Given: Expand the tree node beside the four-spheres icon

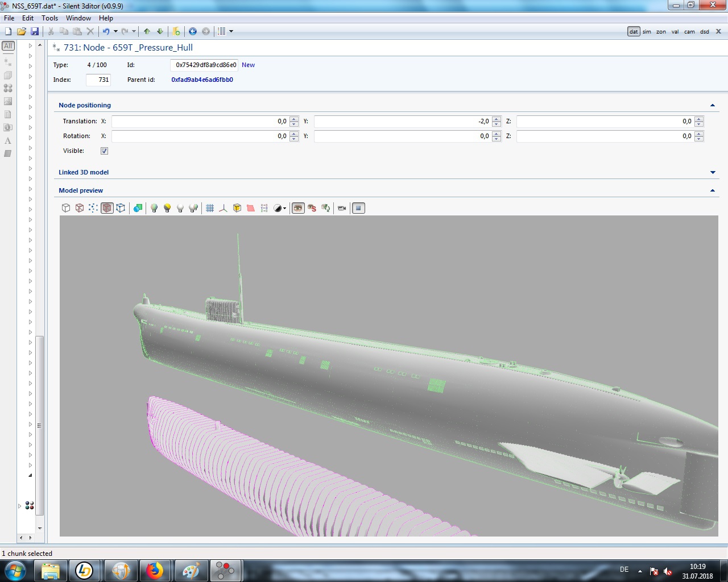Looking at the screenshot, I should (20, 506).
